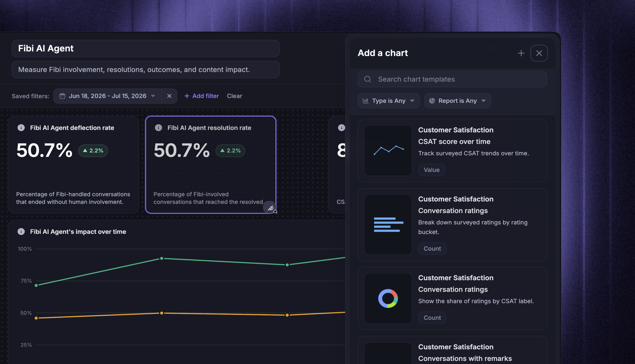Image resolution: width=635 pixels, height=364 pixels.
Task: Open the Report is Any dropdown
Action: pyautogui.click(x=457, y=101)
